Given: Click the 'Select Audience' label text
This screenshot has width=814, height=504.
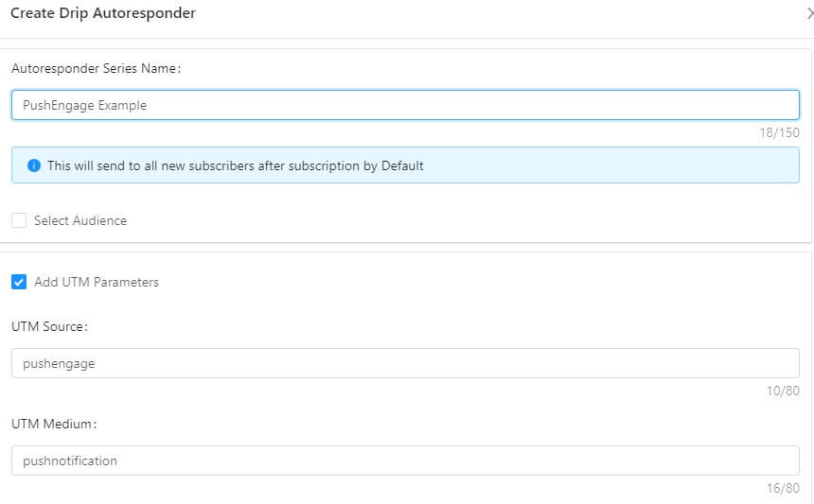Looking at the screenshot, I should point(80,220).
